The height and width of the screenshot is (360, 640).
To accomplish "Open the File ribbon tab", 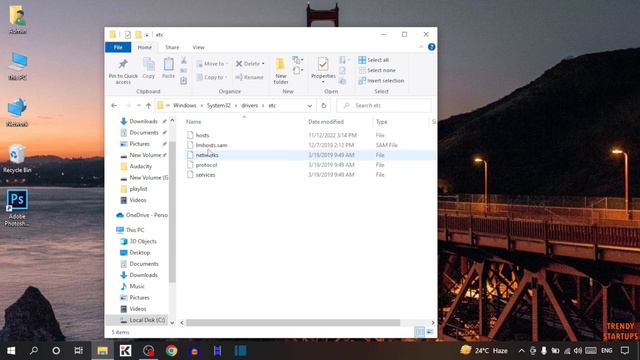I will [118, 47].
